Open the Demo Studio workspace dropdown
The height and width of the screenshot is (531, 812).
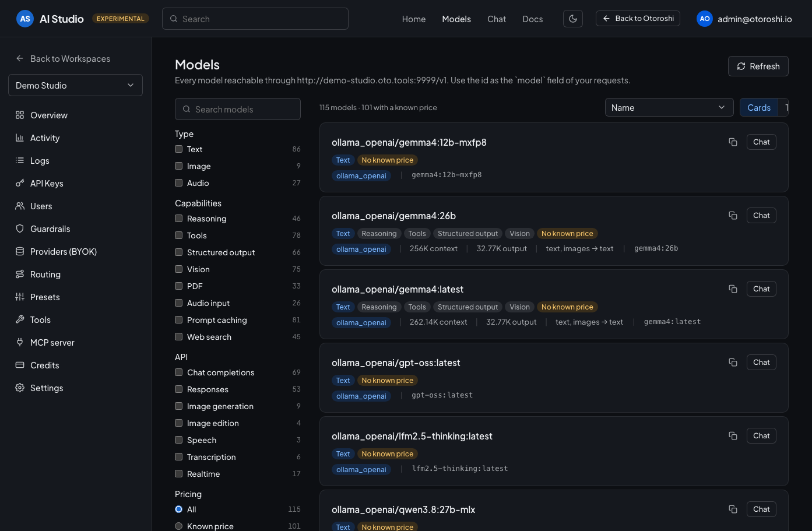click(x=75, y=85)
